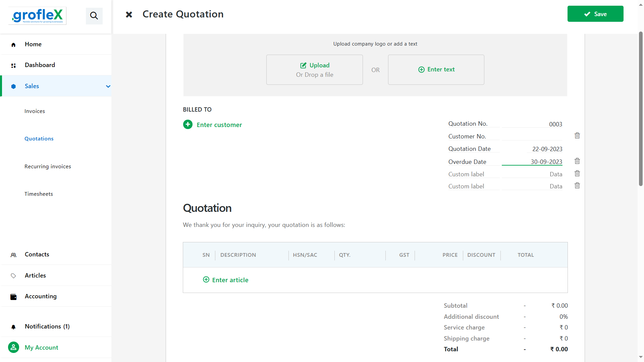Click the page vertical scrollbar
Screen dimensions: 644x362
[x=641, y=109]
